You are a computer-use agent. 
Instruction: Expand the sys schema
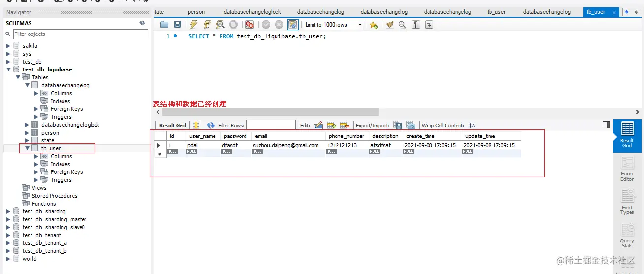pyautogui.click(x=8, y=54)
